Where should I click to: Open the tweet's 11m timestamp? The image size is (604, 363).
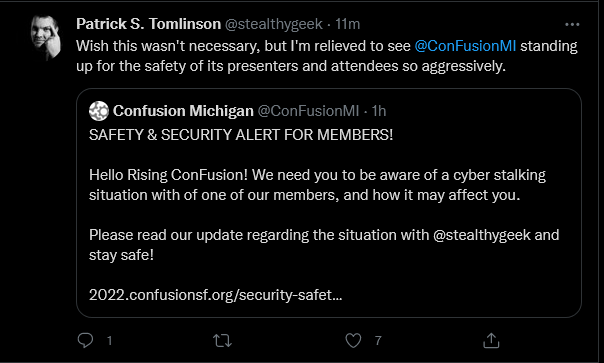[347, 24]
